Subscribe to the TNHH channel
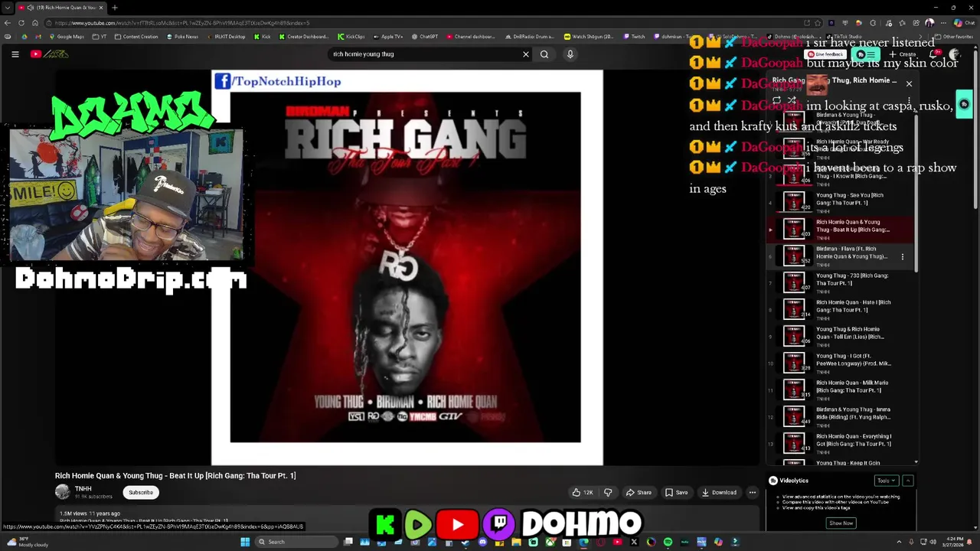Viewport: 980px width, 551px height. click(x=141, y=493)
